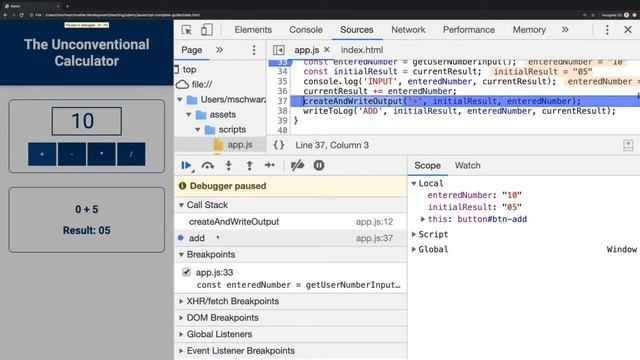Image resolution: width=640 pixels, height=360 pixels.
Task: Toggle pause on exceptions
Action: (x=319, y=165)
